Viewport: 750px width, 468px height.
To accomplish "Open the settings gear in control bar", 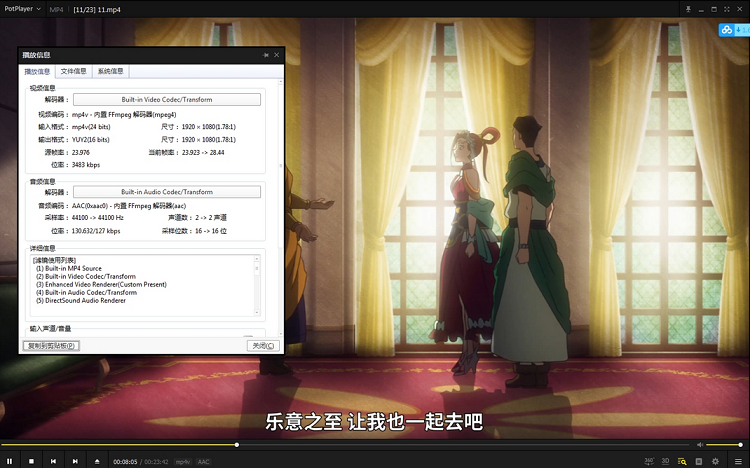I will click(x=715, y=461).
